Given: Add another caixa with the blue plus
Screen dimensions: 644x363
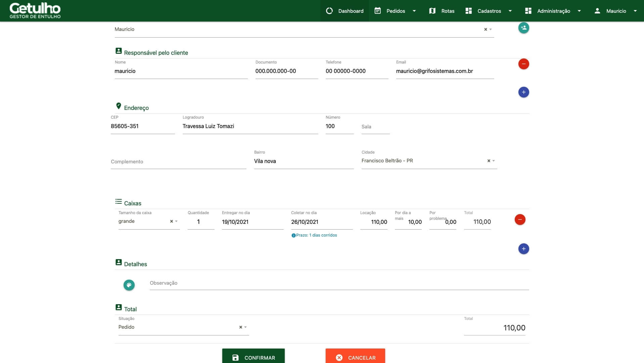Looking at the screenshot, I should point(523,249).
